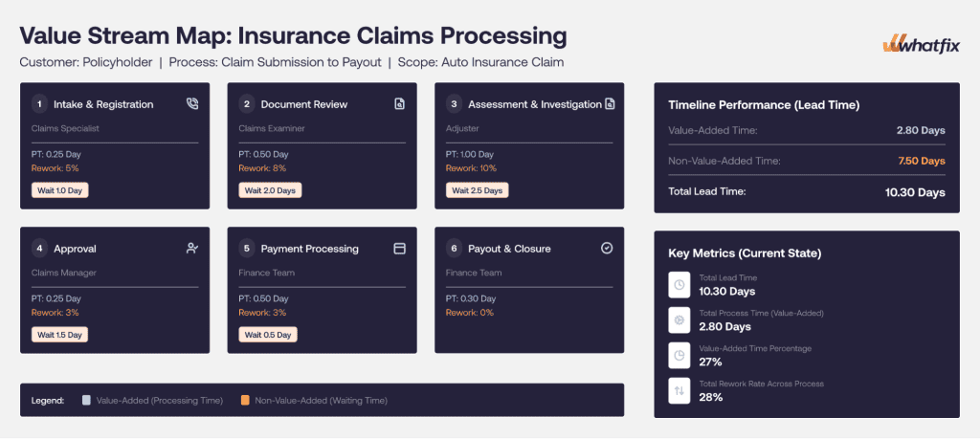
Task: Click the gear icon beside Total Process Time
Action: tap(679, 319)
